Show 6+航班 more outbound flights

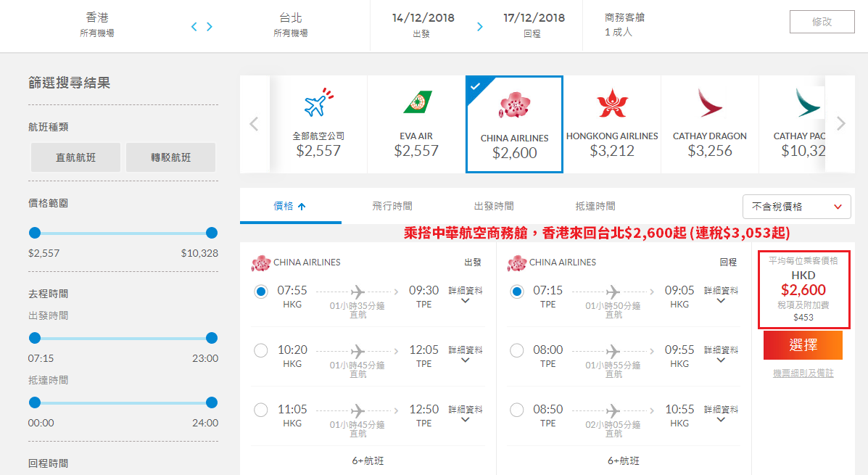click(x=368, y=460)
